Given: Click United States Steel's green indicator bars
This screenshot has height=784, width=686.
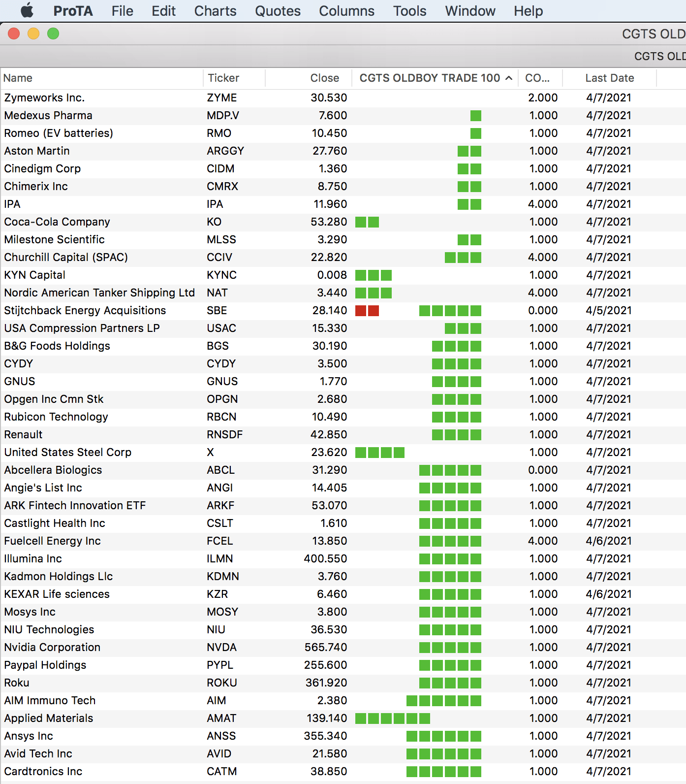Looking at the screenshot, I should tap(380, 453).
